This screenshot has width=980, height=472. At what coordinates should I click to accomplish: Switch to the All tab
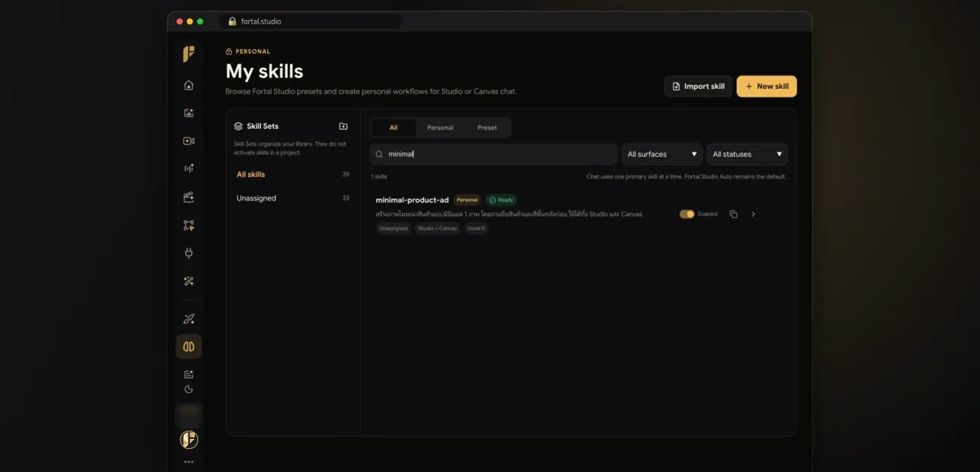click(x=394, y=128)
